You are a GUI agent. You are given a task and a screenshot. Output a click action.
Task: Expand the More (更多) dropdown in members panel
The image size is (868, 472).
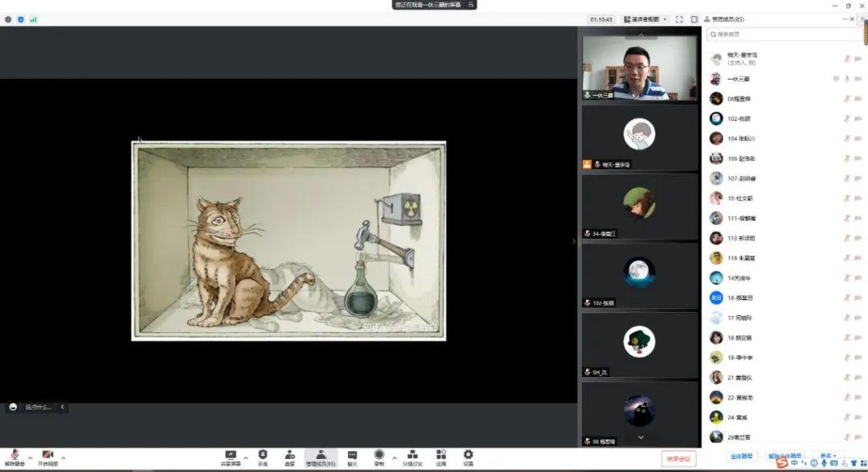828,456
